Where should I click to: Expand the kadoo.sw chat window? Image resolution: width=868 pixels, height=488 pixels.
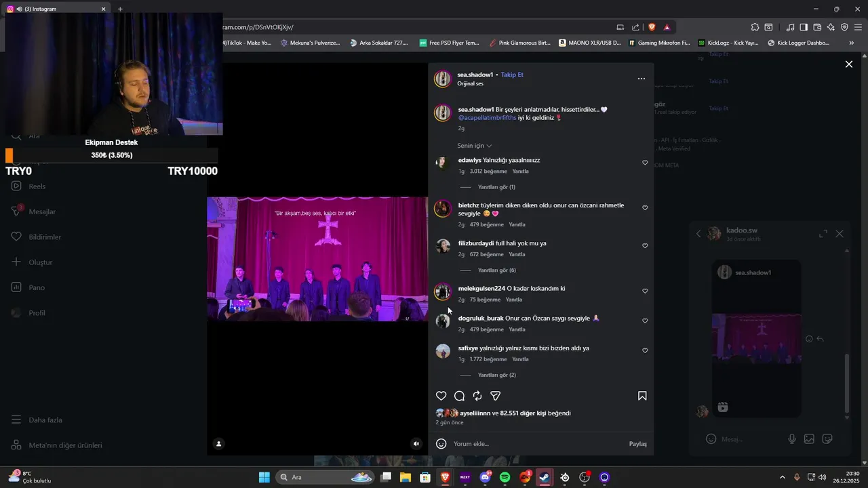[823, 234]
